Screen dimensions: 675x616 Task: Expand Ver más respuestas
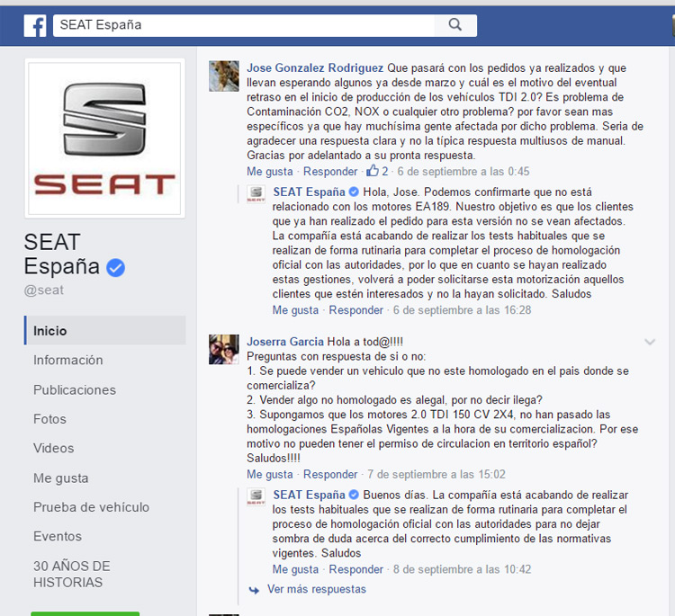(x=317, y=589)
